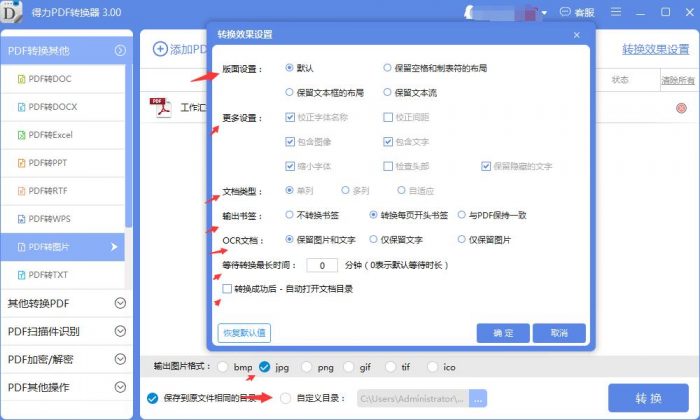Image resolution: width=700 pixels, height=420 pixels.
Task: Select PDF转RTF in sidebar
Action: click(x=63, y=191)
